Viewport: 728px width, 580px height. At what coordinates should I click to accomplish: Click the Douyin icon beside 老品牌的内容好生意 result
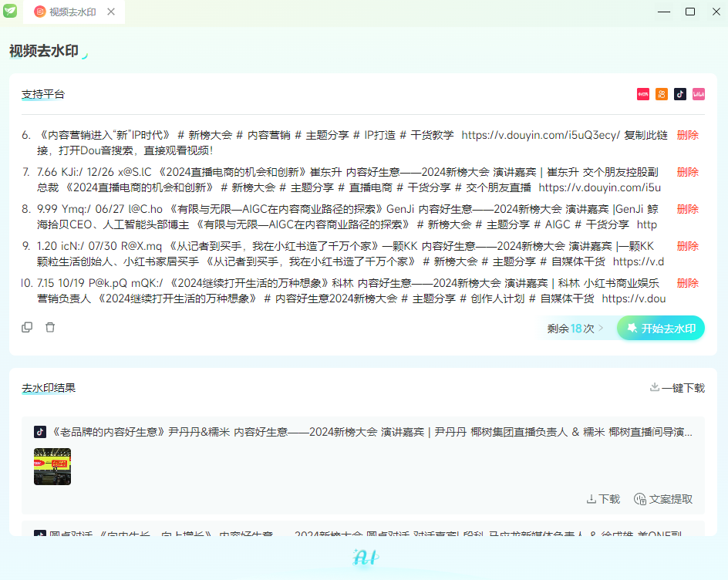[x=40, y=432]
